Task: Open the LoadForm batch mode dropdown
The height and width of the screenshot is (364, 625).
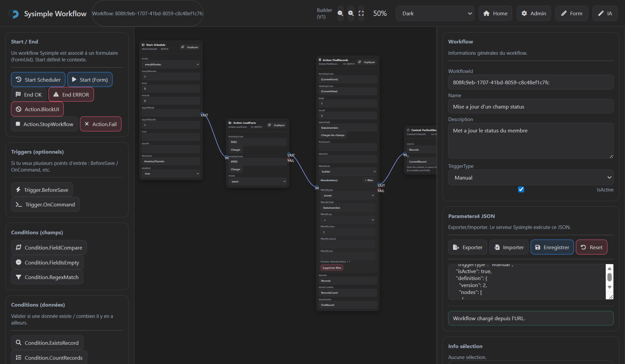Action: (x=258, y=182)
